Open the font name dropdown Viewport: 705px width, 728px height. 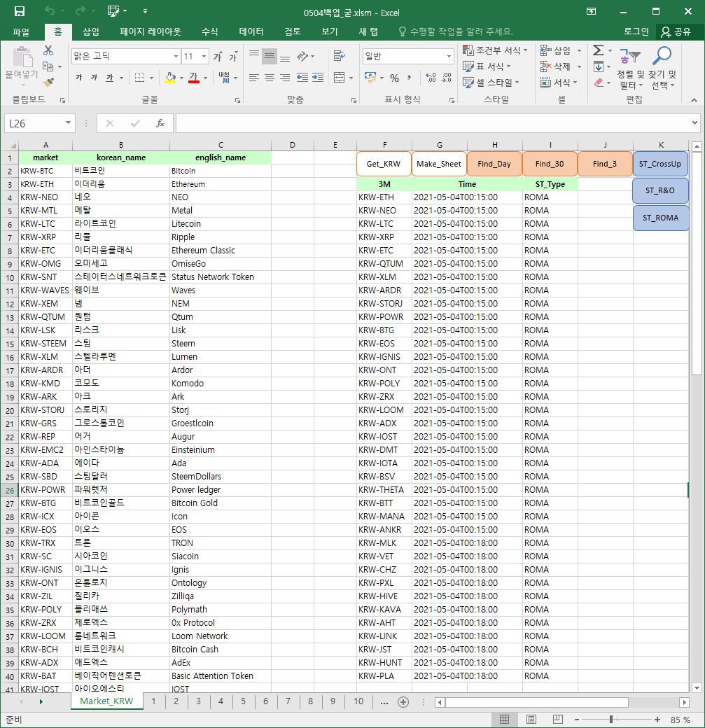click(x=176, y=57)
